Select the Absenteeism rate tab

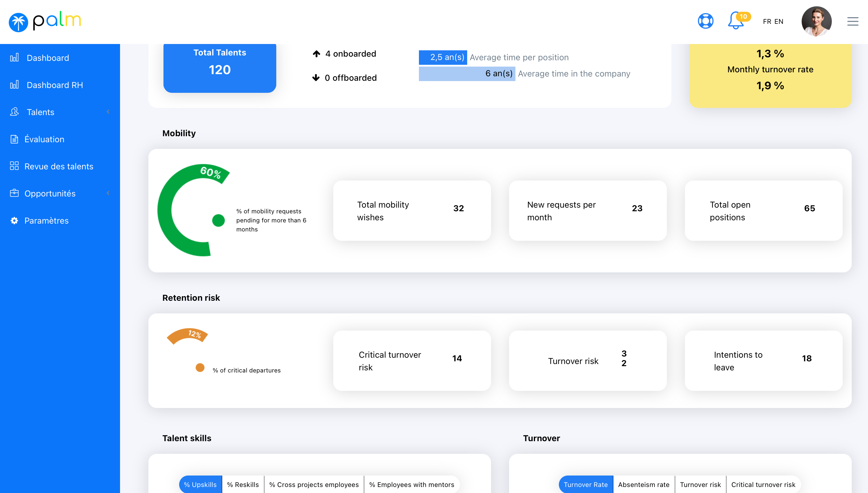click(643, 485)
